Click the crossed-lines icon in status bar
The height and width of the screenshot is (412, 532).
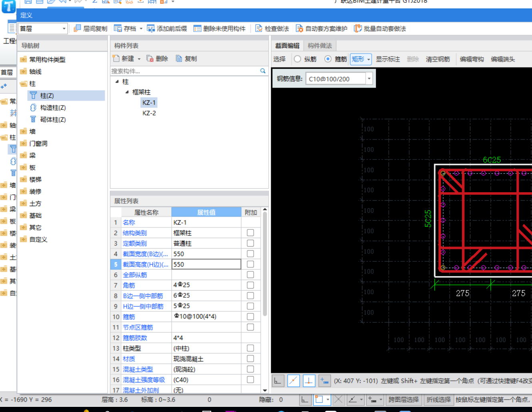(338, 399)
